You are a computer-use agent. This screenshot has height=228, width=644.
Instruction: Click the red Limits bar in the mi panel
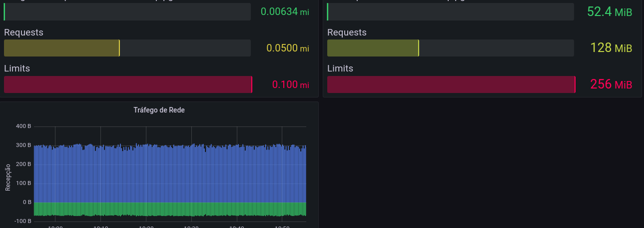[128, 84]
